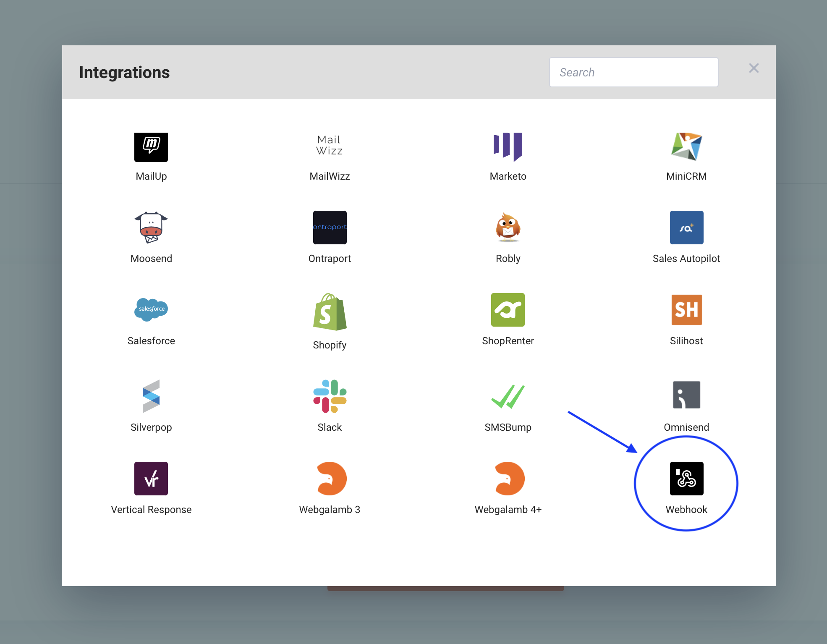The height and width of the screenshot is (644, 827).
Task: Click the MiniCRM name label
Action: click(x=686, y=176)
